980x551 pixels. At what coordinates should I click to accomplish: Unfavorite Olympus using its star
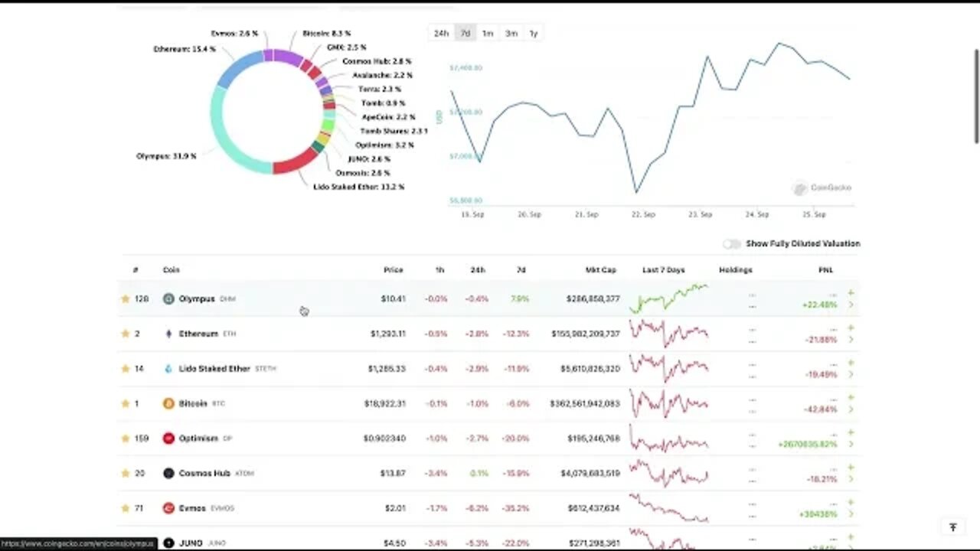[126, 298]
